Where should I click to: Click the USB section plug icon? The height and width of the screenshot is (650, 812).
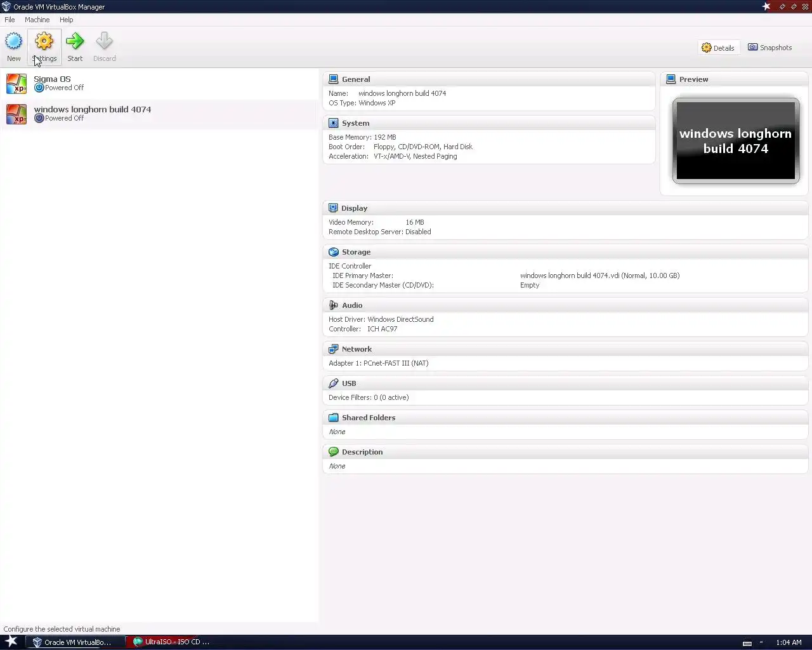[x=334, y=383]
